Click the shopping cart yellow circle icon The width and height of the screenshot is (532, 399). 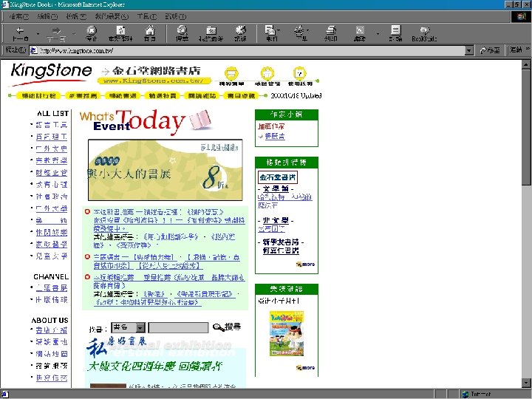231,73
